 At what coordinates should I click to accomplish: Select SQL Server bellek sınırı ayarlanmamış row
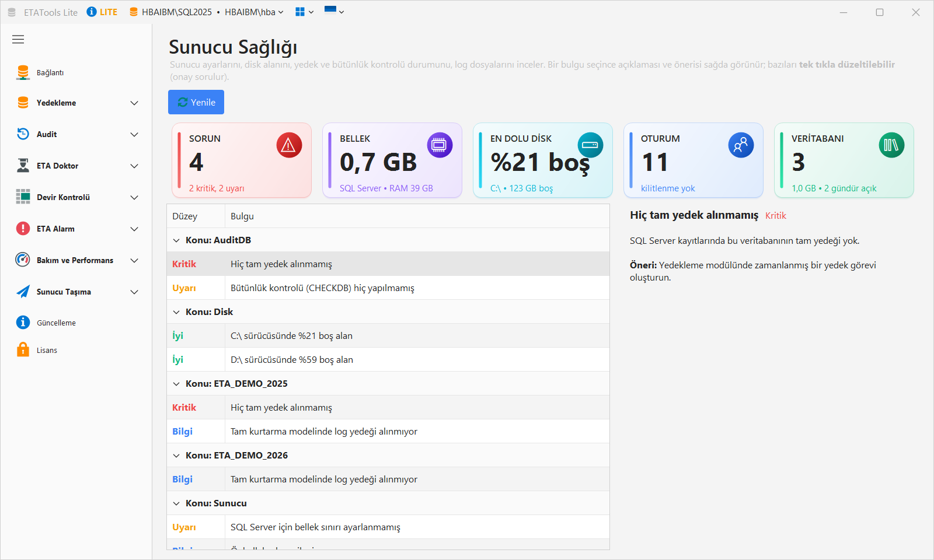(388, 527)
